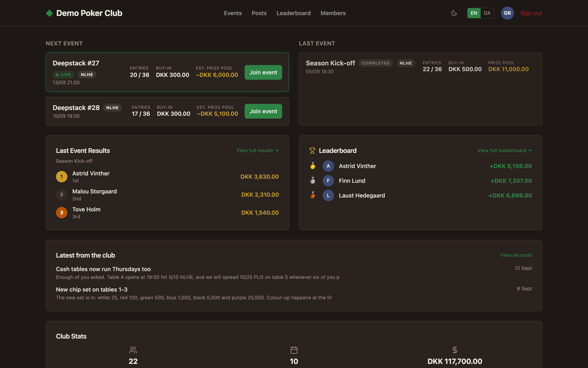Open the Events nav item
The height and width of the screenshot is (368, 588).
(233, 13)
